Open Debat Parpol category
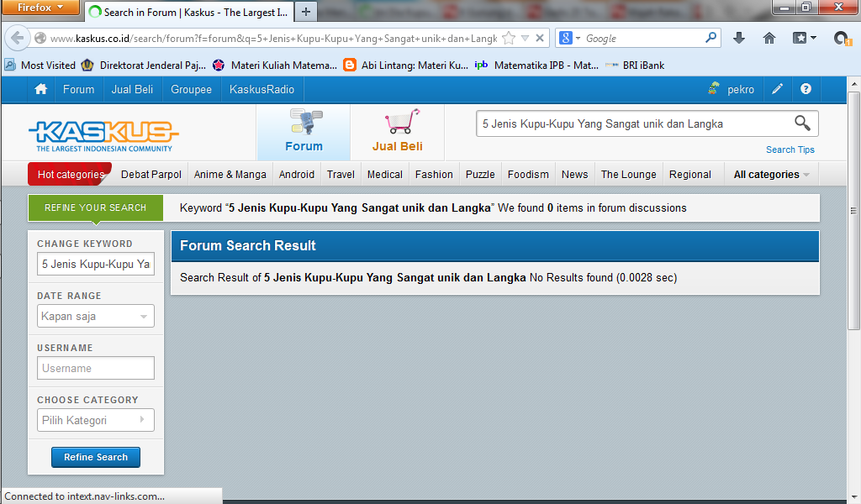Image resolution: width=861 pixels, height=504 pixels. pos(151,175)
